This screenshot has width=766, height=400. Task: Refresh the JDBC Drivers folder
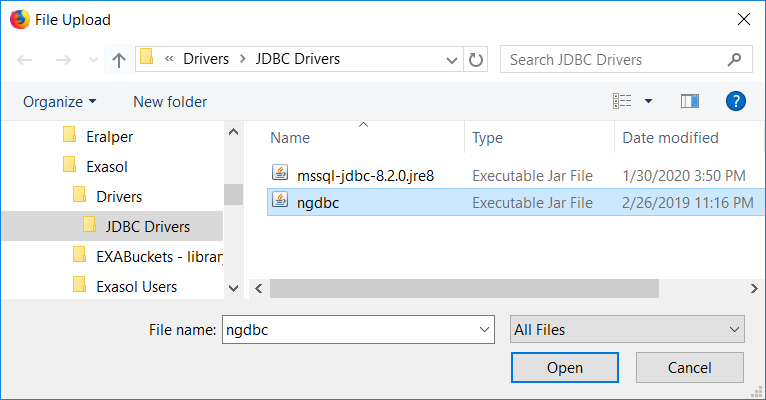pyautogui.click(x=476, y=60)
